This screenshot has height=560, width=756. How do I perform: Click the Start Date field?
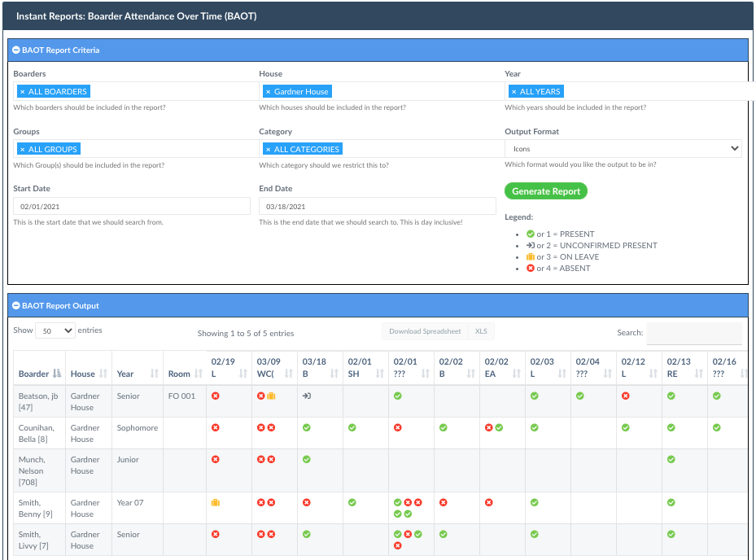coord(132,206)
